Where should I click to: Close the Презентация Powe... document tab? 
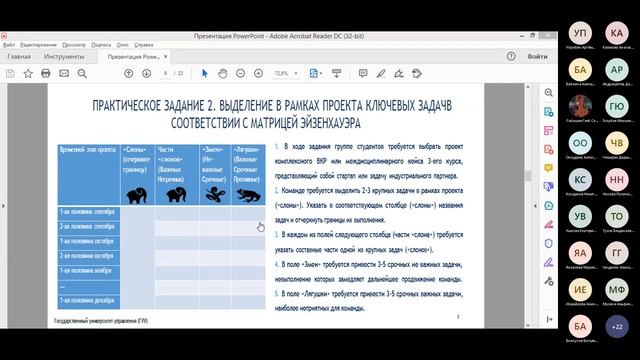[x=166, y=57]
